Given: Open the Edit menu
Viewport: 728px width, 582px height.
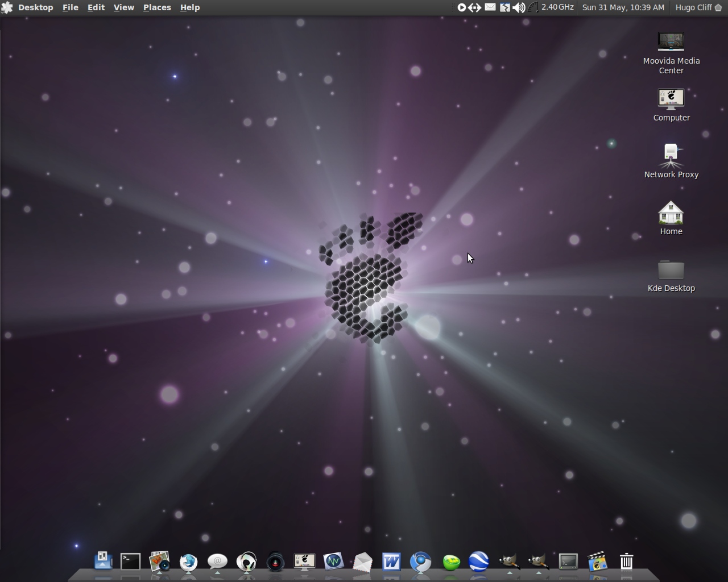Looking at the screenshot, I should tap(96, 7).
